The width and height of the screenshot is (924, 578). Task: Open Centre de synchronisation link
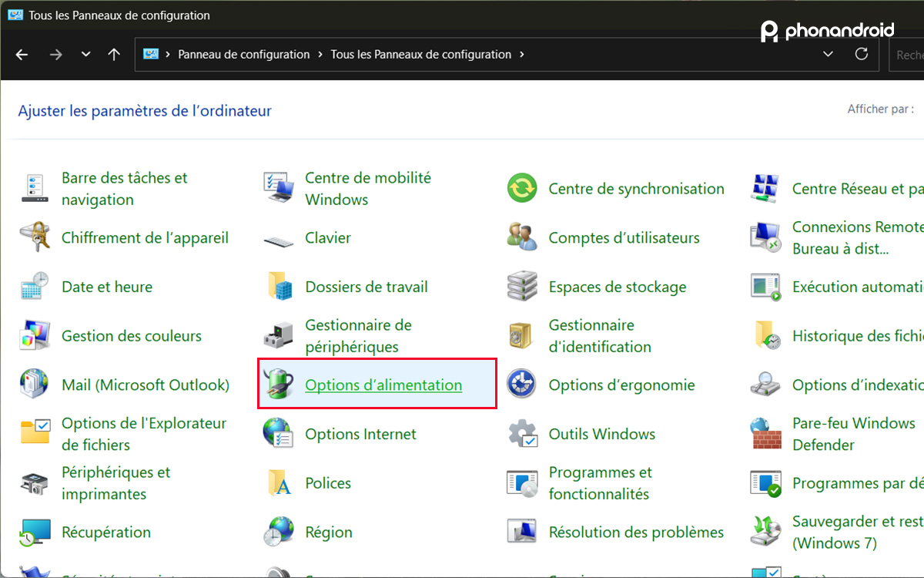636,189
